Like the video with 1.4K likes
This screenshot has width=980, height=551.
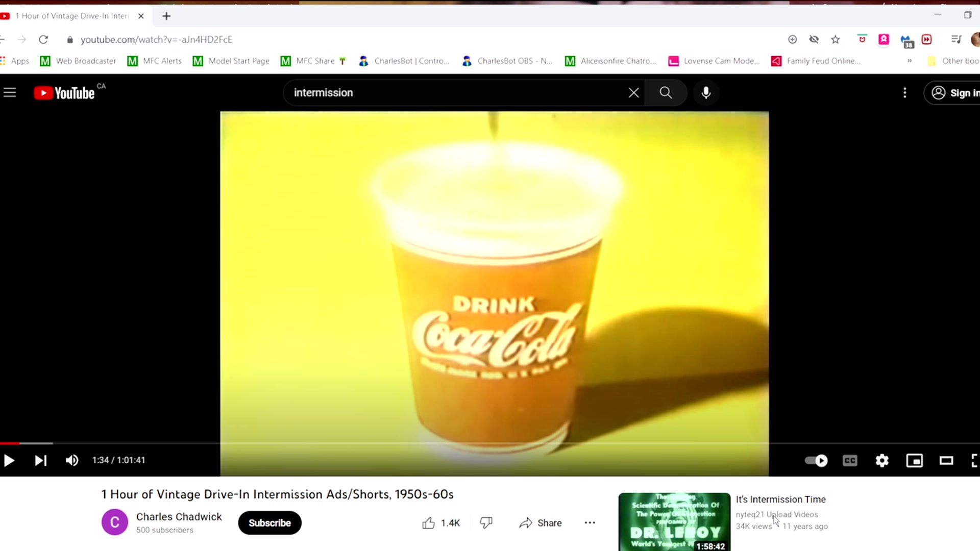tap(441, 523)
